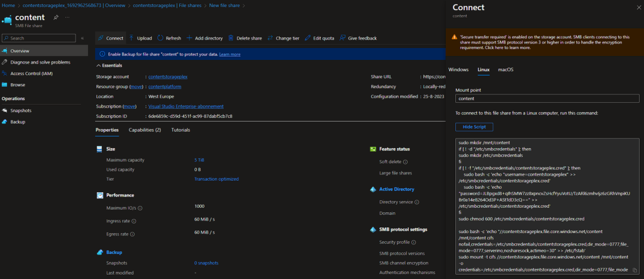Select the Properties tab

point(107,130)
